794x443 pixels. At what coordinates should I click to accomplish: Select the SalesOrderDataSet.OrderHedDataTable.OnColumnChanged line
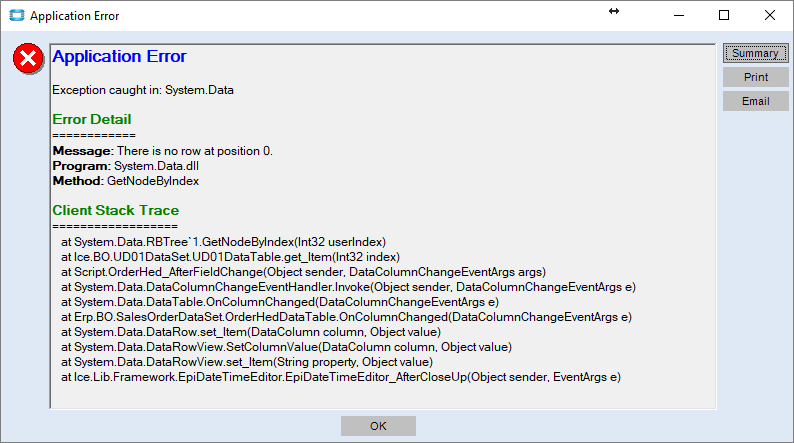(346, 317)
